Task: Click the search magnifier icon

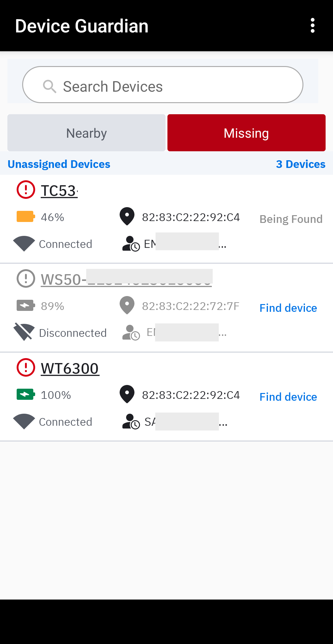Action: pyautogui.click(x=49, y=86)
